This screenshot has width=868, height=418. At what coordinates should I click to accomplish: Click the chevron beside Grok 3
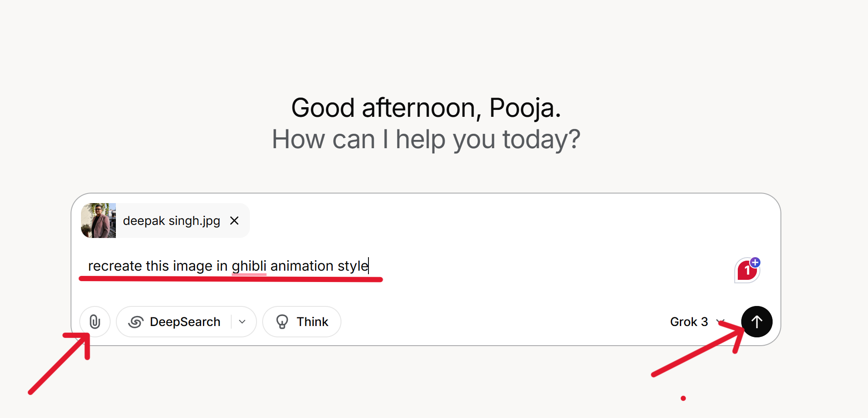point(720,322)
